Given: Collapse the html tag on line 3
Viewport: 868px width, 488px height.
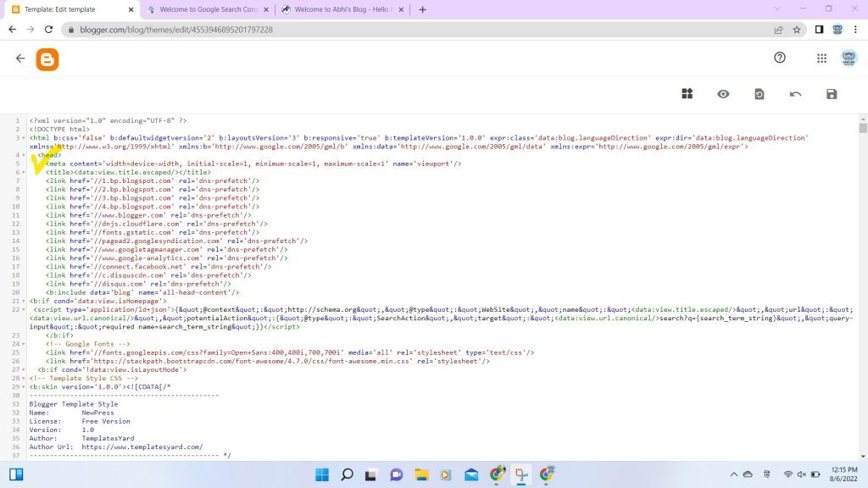Looking at the screenshot, I should 23,138.
